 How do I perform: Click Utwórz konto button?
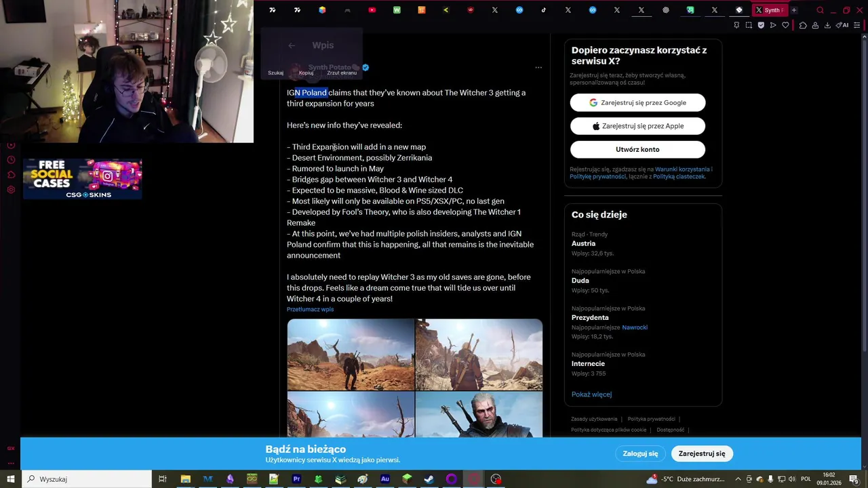point(637,149)
